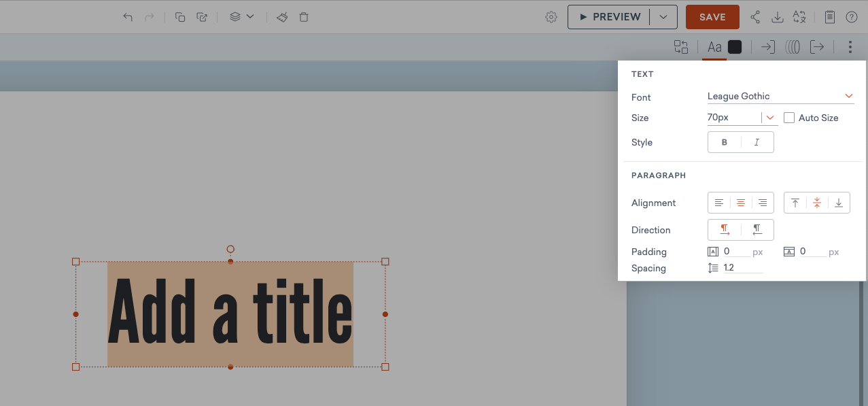The image size is (868, 406).
Task: Click the effects spiral icon
Action: tap(793, 46)
